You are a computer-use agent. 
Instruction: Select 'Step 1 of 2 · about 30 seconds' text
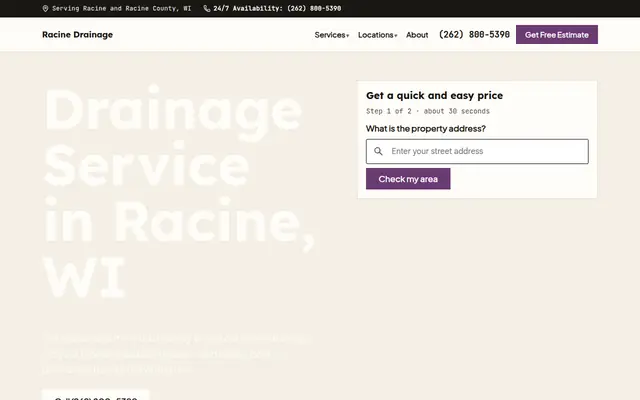[428, 111]
